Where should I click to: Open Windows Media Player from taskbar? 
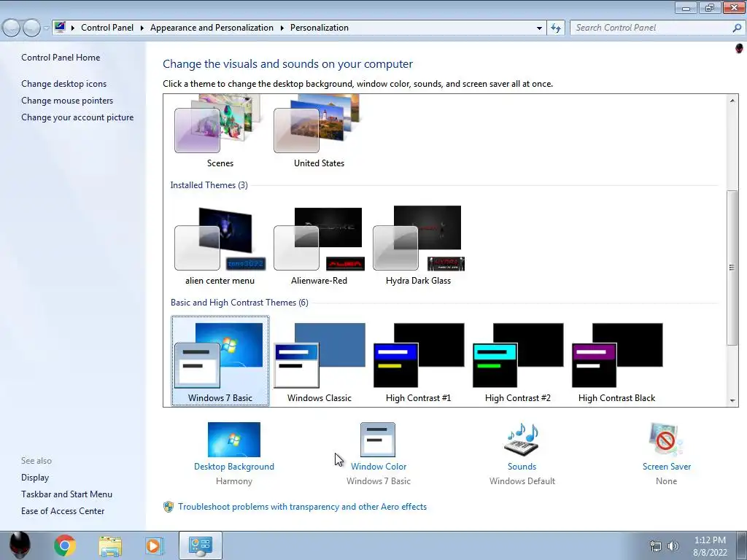154,545
